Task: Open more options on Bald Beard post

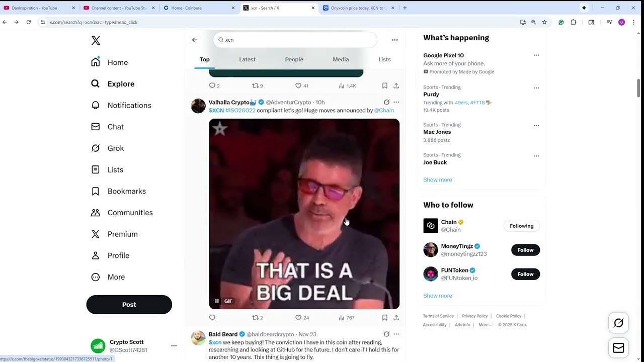Action: tap(396, 334)
